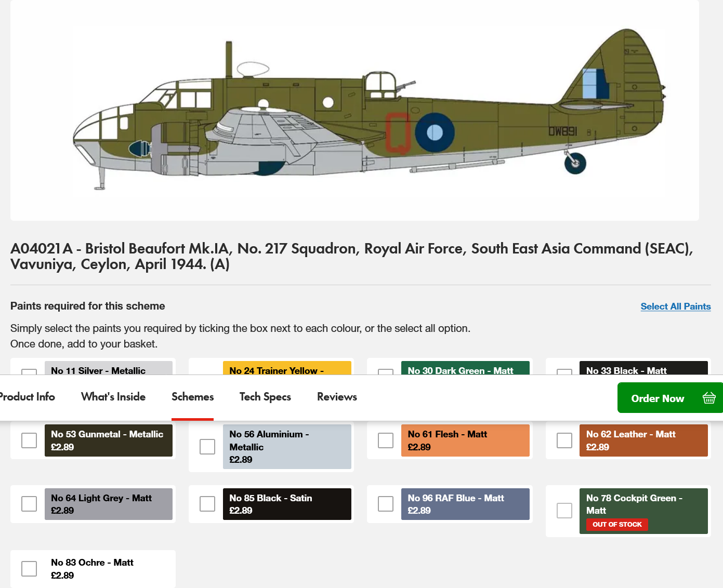Click the £2.89 price under No 96 RAF Blue
Viewport: 723px width, 588px height.
point(419,511)
